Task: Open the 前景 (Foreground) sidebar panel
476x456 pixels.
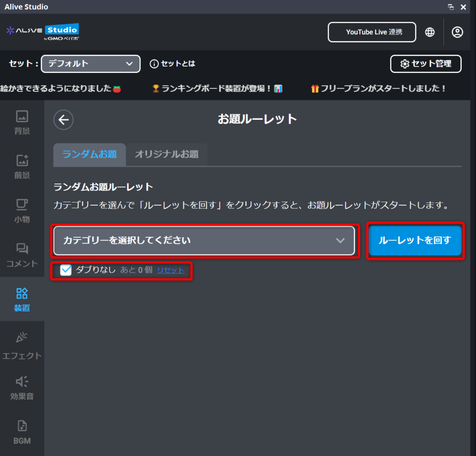Action: pyautogui.click(x=22, y=167)
